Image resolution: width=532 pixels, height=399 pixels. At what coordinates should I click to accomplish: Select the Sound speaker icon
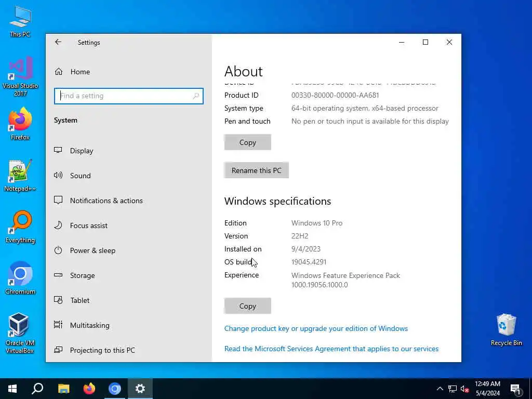58,175
